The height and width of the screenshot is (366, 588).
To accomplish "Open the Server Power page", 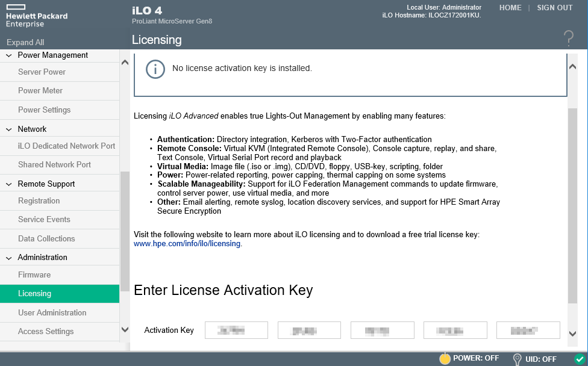I will point(60,72).
